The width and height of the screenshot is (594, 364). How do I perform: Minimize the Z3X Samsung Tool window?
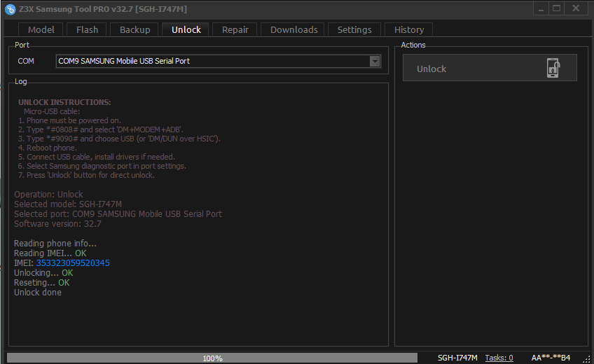pyautogui.click(x=541, y=8)
